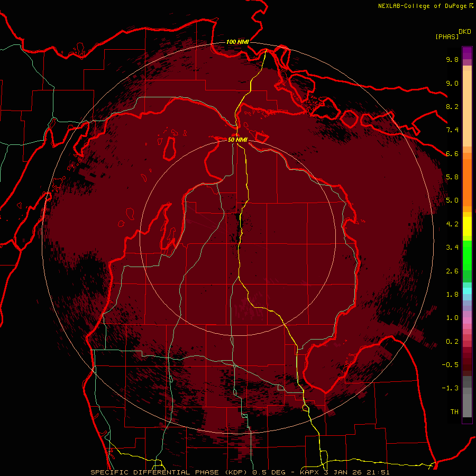This screenshot has width=476, height=476.
Task: Click the NEXLAB-College of DuPage label
Action: point(423,6)
